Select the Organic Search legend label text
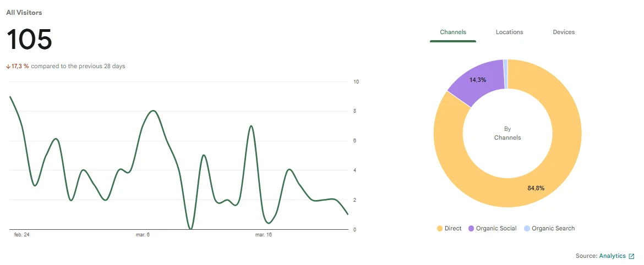 [x=553, y=229]
